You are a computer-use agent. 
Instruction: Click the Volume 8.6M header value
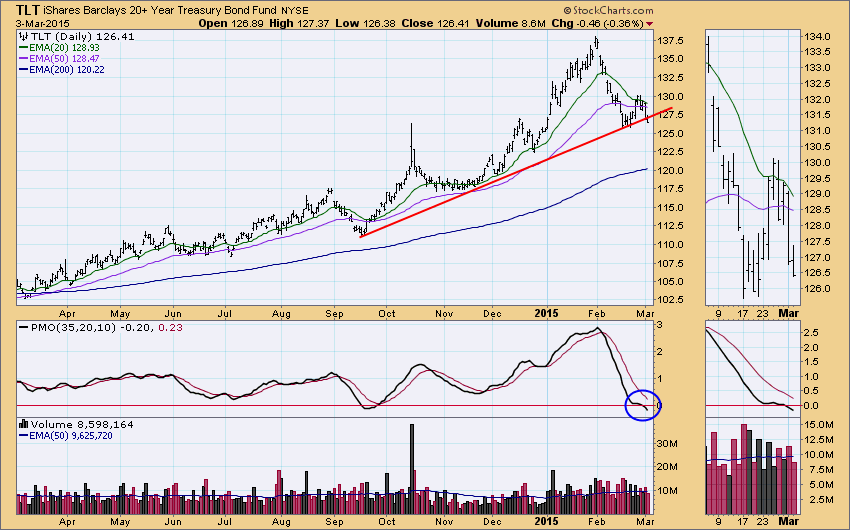point(510,23)
